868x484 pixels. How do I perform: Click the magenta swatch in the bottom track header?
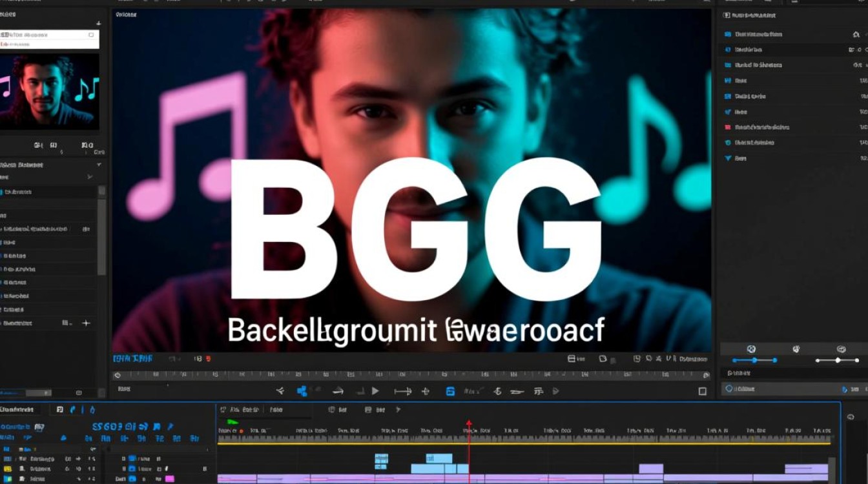(169, 479)
